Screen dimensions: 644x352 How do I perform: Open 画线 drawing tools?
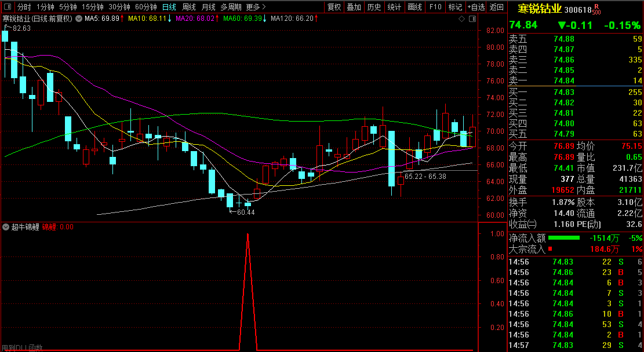coord(414,7)
